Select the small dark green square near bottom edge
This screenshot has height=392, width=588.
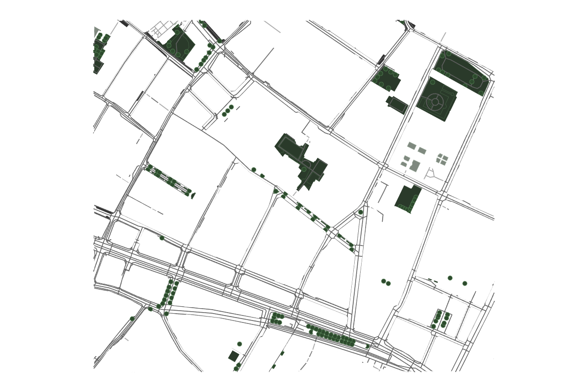click(x=234, y=356)
